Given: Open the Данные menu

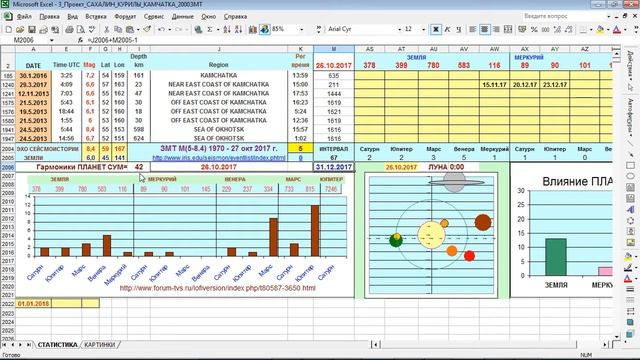Looking at the screenshot, I should (182, 17).
